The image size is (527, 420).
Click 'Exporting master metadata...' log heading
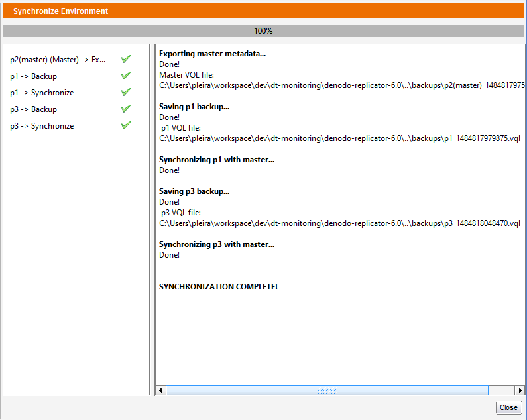(x=212, y=54)
